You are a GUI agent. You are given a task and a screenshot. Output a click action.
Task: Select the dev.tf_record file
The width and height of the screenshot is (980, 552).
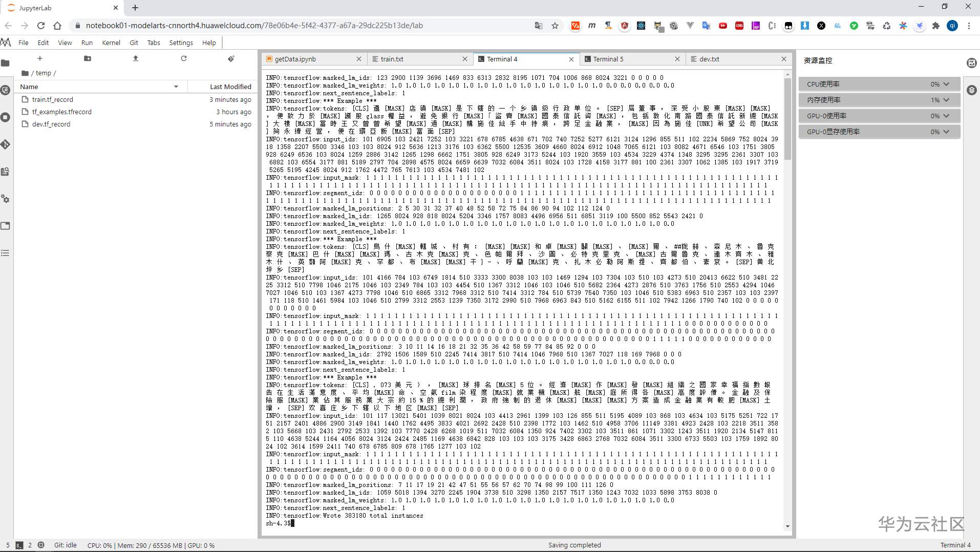[136, 124]
